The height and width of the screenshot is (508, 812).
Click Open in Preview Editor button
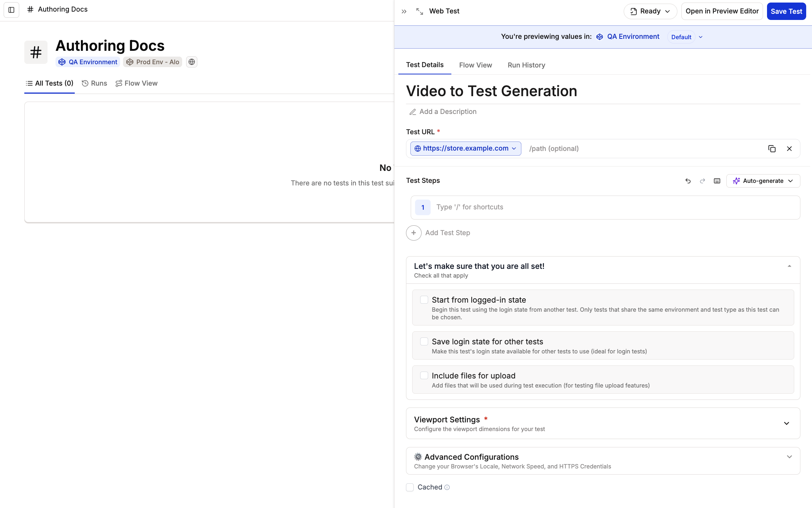(x=722, y=12)
